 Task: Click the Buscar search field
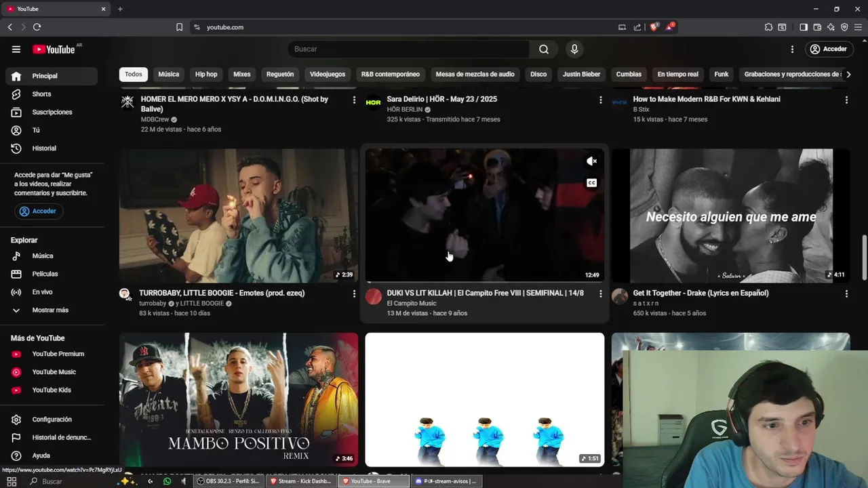pyautogui.click(x=409, y=49)
